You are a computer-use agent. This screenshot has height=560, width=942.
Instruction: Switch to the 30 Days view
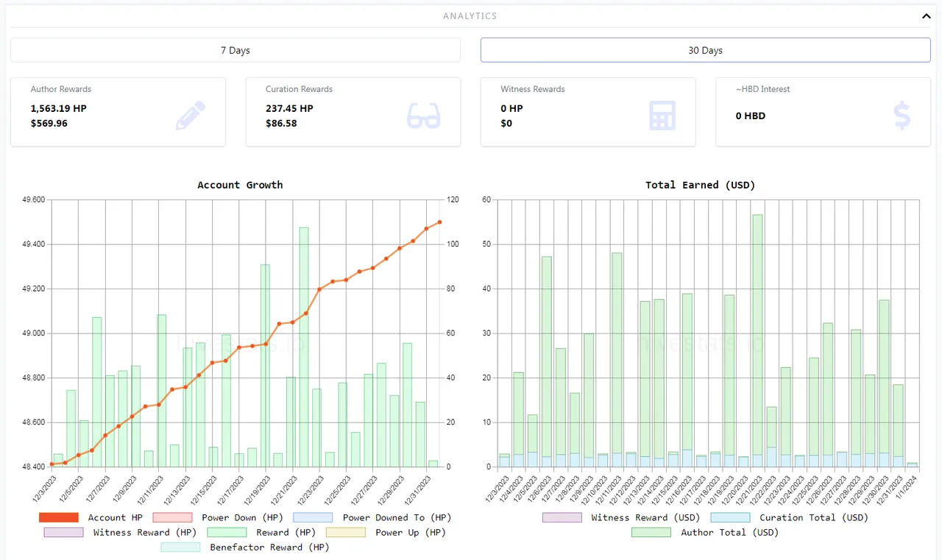point(706,50)
